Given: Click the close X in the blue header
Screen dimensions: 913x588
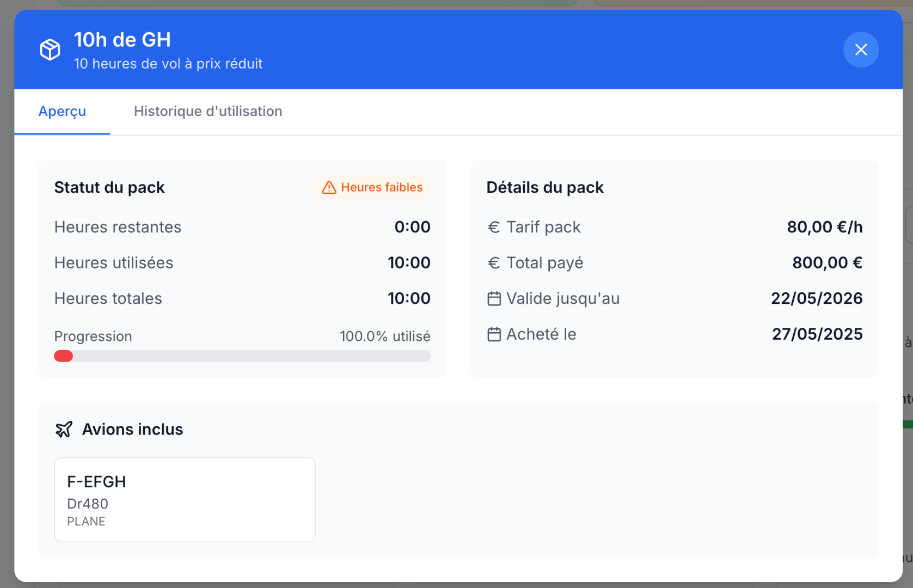Looking at the screenshot, I should (861, 50).
